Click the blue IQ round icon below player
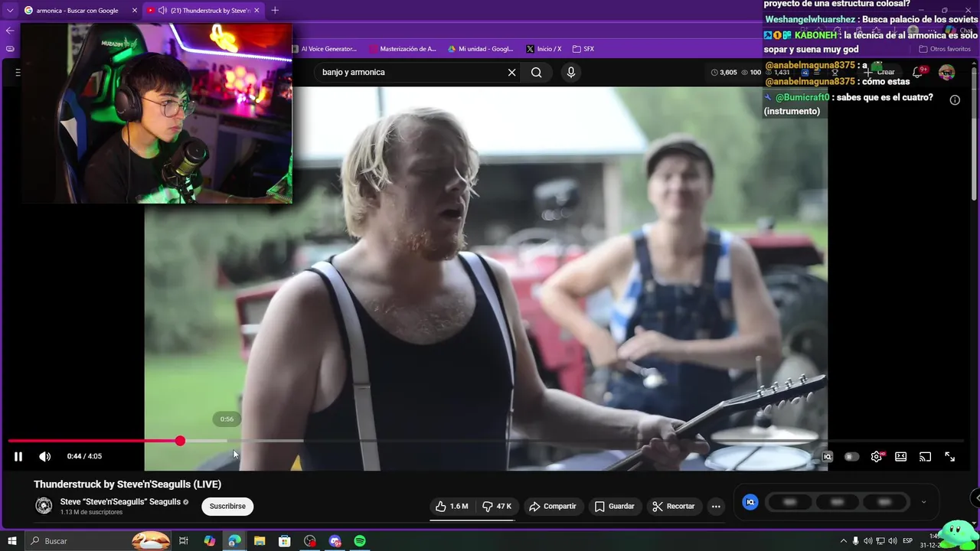The height and width of the screenshot is (551, 980). coord(750,502)
